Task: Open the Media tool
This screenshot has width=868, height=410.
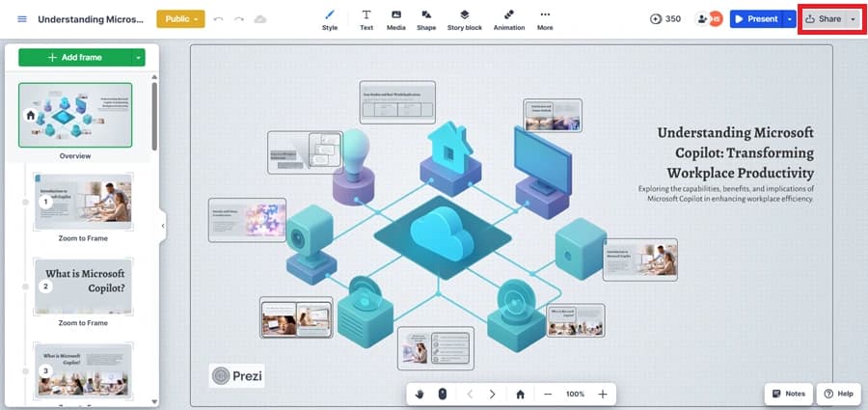Action: pos(395,19)
